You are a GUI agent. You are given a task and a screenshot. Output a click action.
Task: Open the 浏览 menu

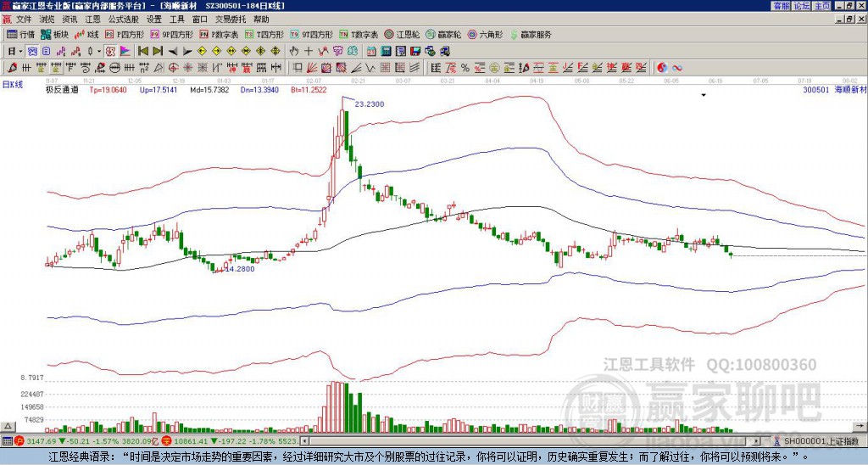(47, 20)
